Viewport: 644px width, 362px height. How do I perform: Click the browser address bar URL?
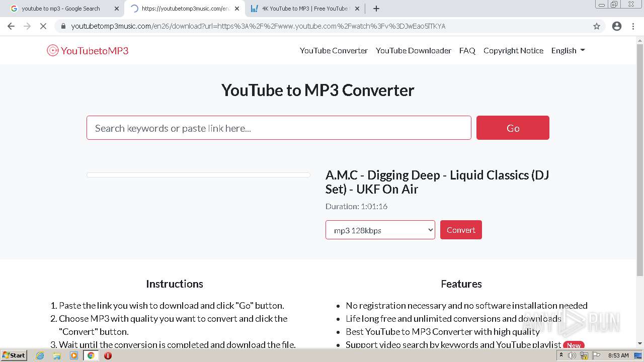[x=258, y=26]
